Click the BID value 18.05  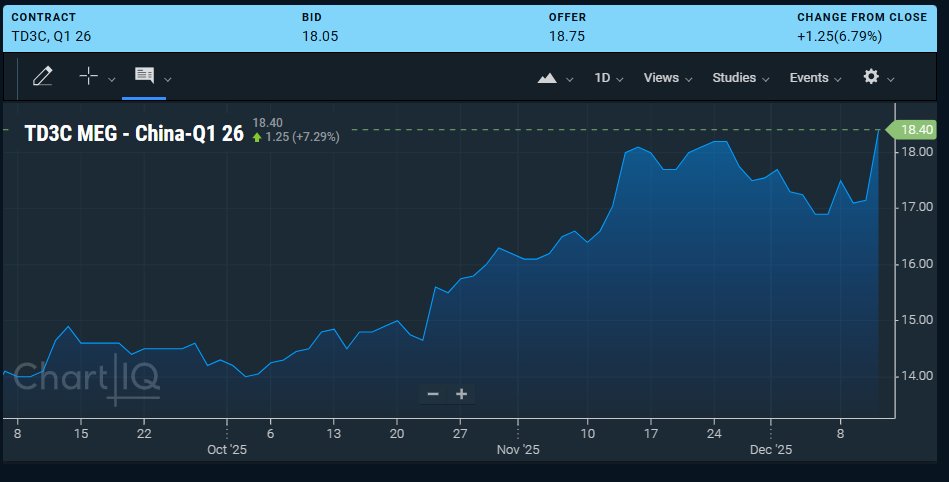[x=320, y=36]
